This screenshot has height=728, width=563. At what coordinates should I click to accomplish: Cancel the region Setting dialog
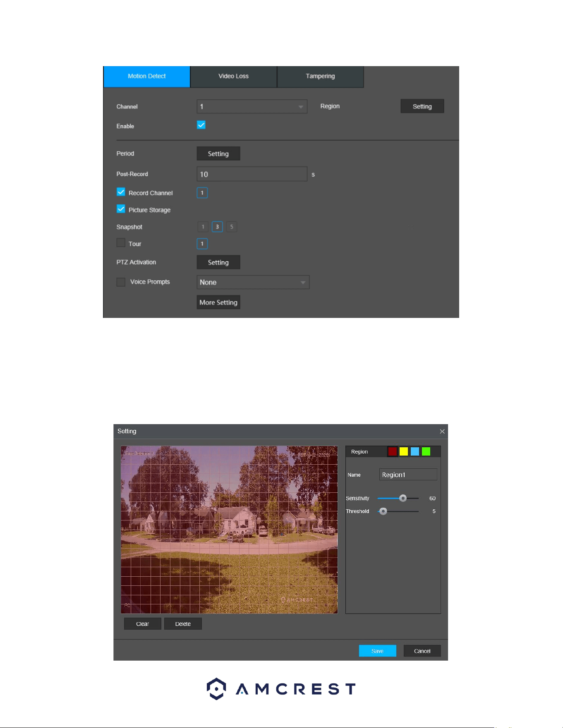pos(422,651)
